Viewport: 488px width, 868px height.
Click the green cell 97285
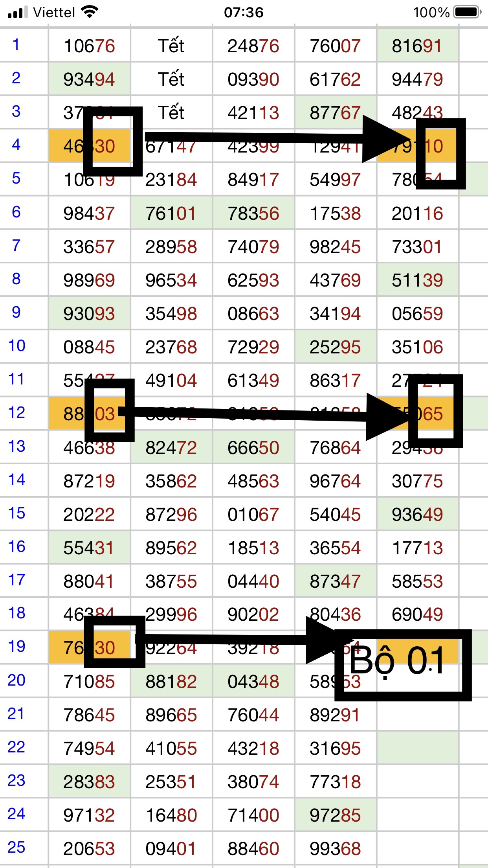335,815
